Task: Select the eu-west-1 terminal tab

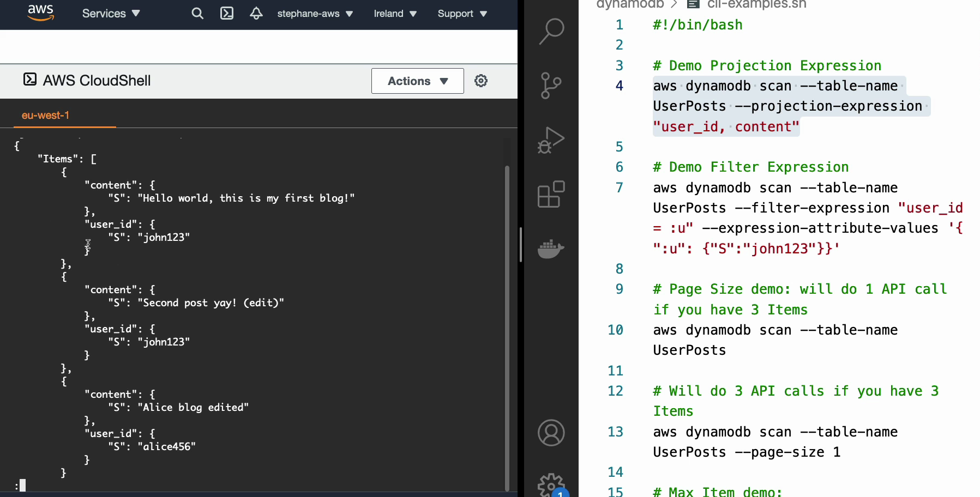Action: point(46,116)
